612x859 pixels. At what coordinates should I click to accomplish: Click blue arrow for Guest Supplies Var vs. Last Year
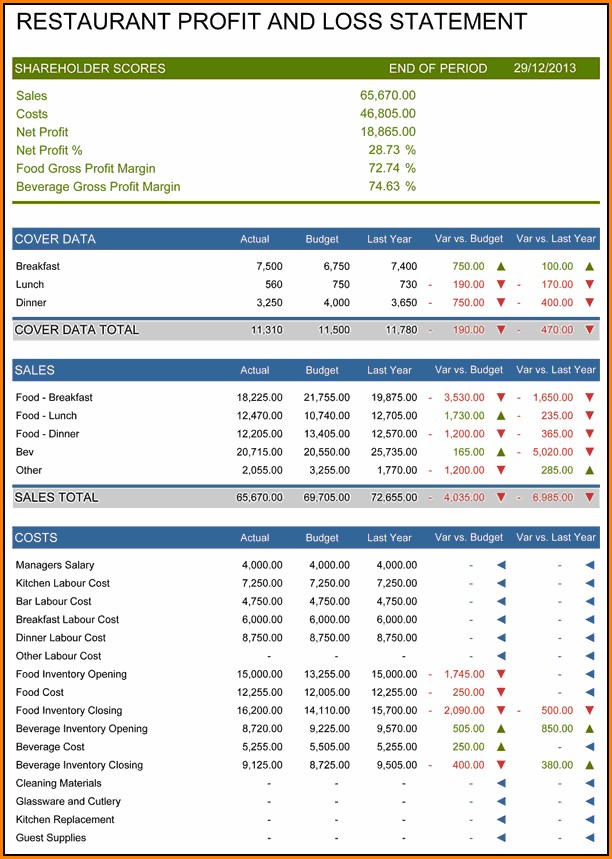pos(589,838)
